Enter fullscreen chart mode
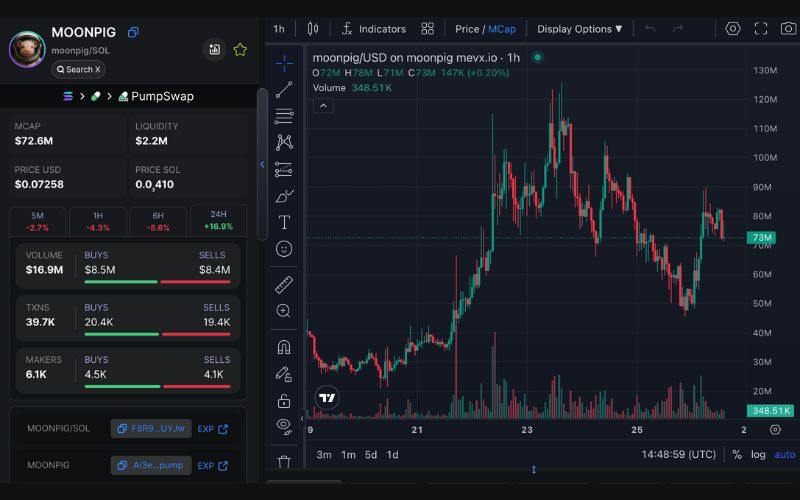Viewport: 800px width, 500px height. pyautogui.click(x=761, y=29)
